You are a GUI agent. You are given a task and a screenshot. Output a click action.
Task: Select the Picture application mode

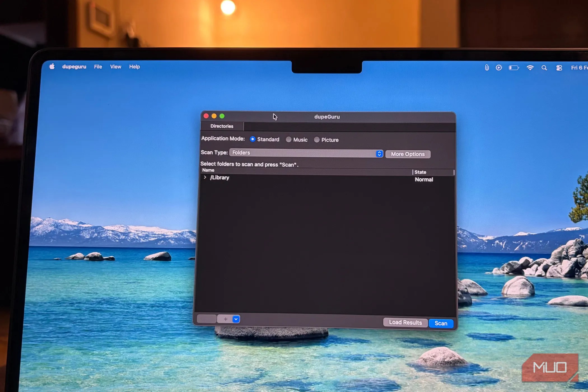coord(317,140)
